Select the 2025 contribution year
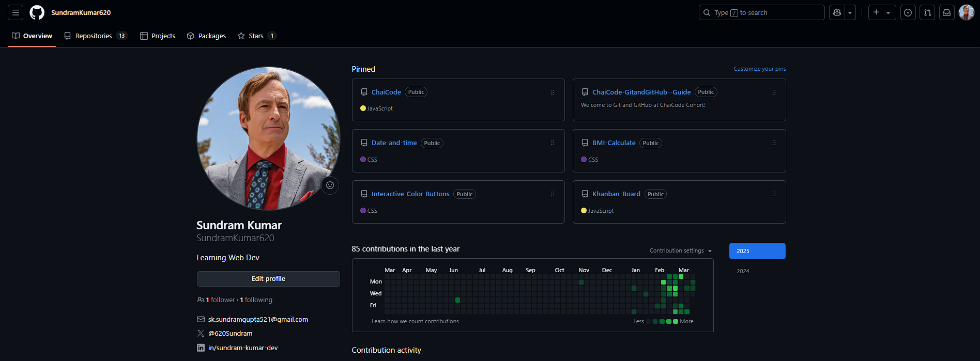Image resolution: width=980 pixels, height=361 pixels. pyautogui.click(x=757, y=251)
